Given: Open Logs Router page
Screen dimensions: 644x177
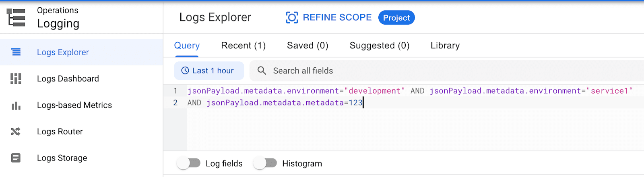Looking at the screenshot, I should pyautogui.click(x=81, y=131).
